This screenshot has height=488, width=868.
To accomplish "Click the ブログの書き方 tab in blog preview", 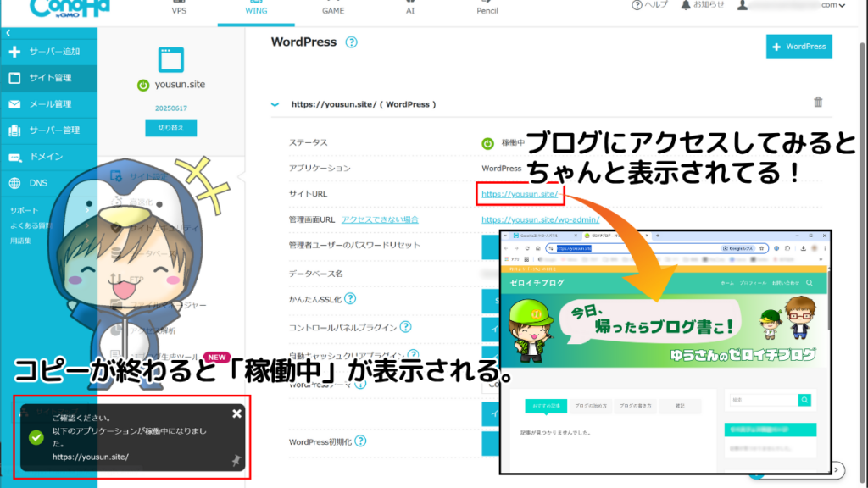I will [x=636, y=406].
